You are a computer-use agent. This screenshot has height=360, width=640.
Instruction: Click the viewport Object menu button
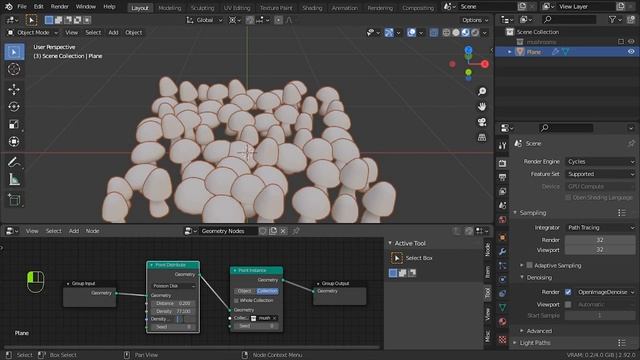pos(133,32)
